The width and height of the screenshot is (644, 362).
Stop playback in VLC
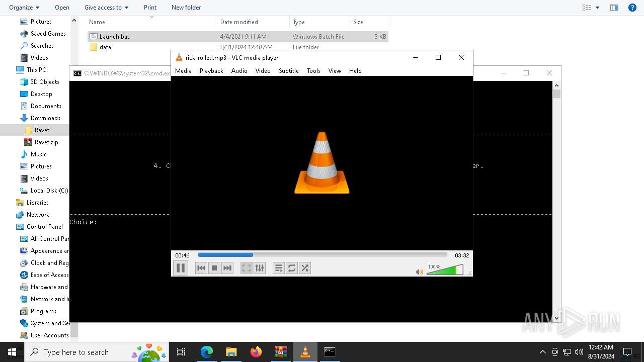tap(214, 268)
